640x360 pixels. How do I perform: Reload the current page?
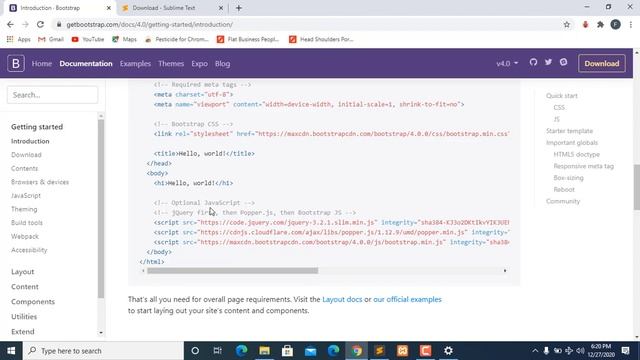[x=40, y=24]
